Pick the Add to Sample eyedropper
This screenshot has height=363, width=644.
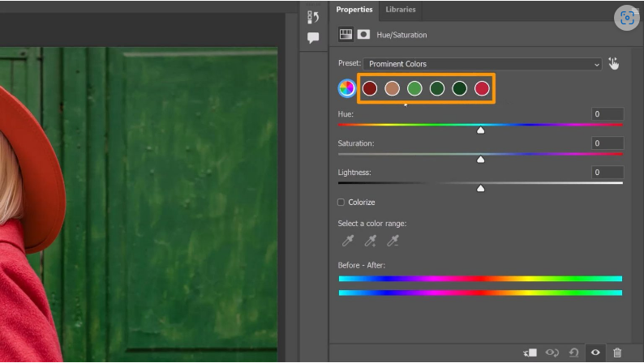371,241
